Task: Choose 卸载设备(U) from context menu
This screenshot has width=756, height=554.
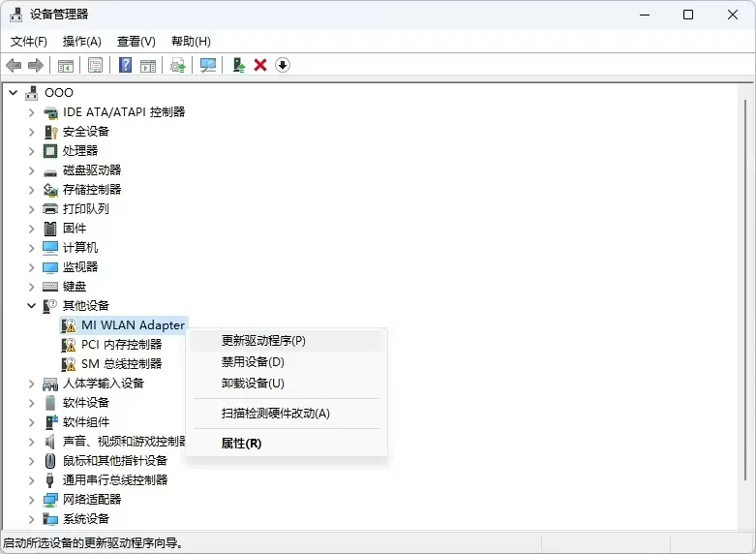Action: pos(287,384)
